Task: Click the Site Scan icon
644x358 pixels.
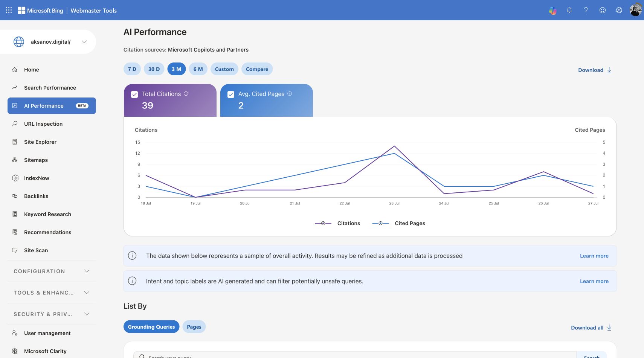Action: point(15,250)
